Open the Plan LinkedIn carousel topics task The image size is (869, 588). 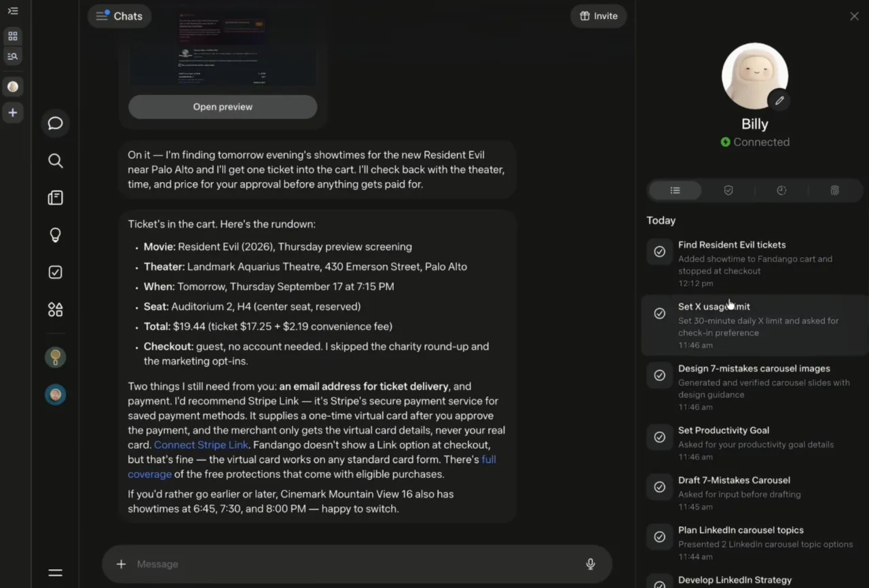(754, 543)
